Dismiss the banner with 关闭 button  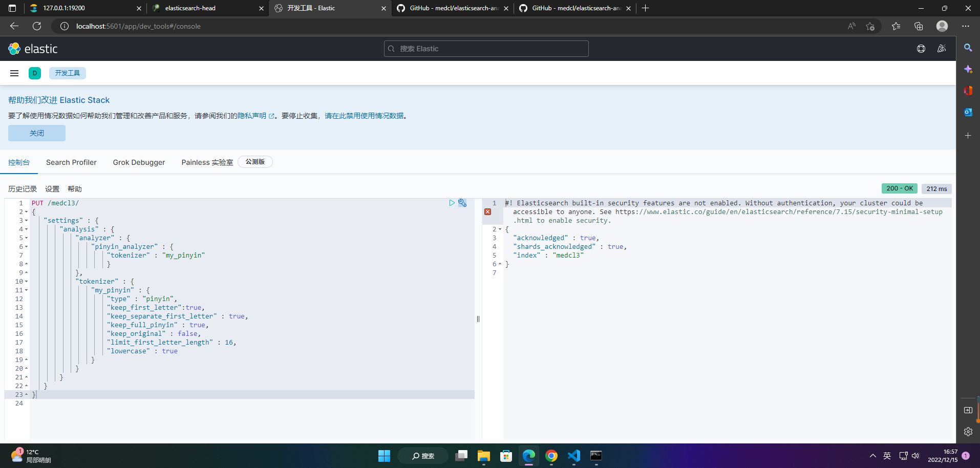(x=37, y=133)
